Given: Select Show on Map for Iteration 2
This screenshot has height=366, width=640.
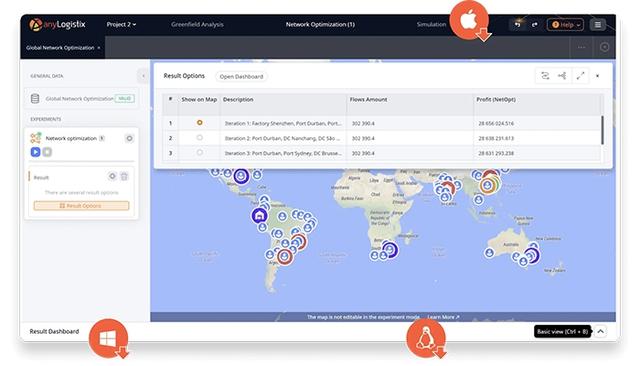Looking at the screenshot, I should (200, 138).
